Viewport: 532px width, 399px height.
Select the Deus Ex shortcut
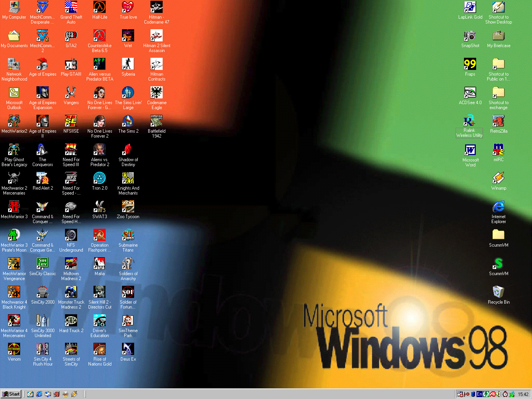(x=128, y=352)
